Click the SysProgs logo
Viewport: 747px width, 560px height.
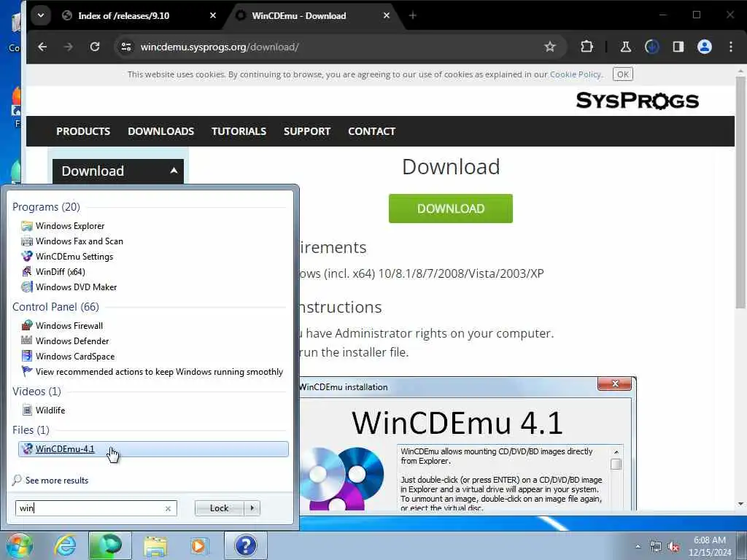tap(638, 101)
